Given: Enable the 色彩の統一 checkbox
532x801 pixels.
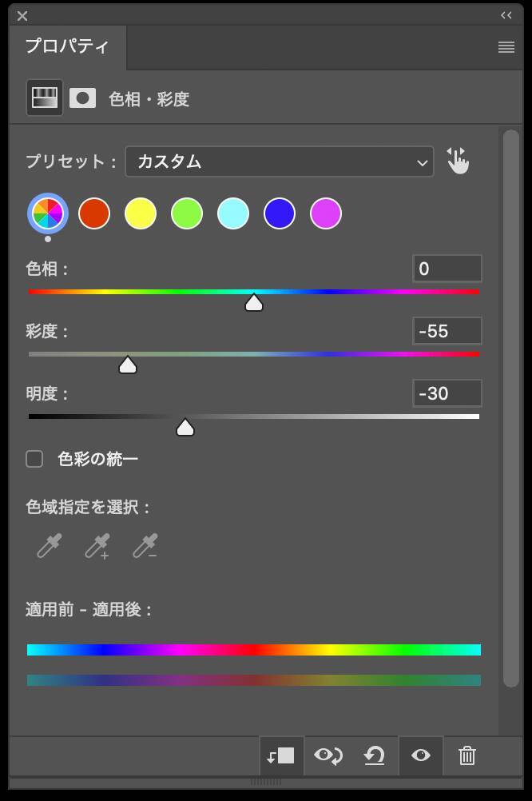Looking at the screenshot, I should (x=34, y=458).
